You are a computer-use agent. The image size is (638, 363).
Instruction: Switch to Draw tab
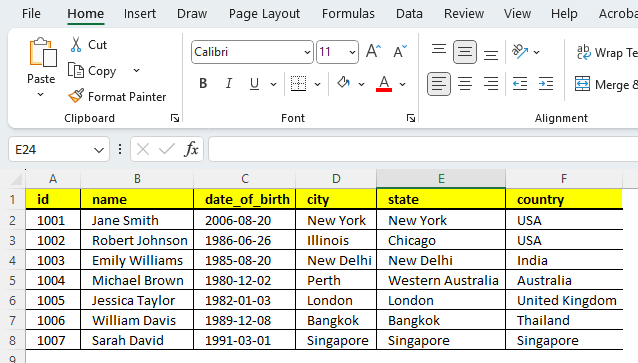click(192, 14)
